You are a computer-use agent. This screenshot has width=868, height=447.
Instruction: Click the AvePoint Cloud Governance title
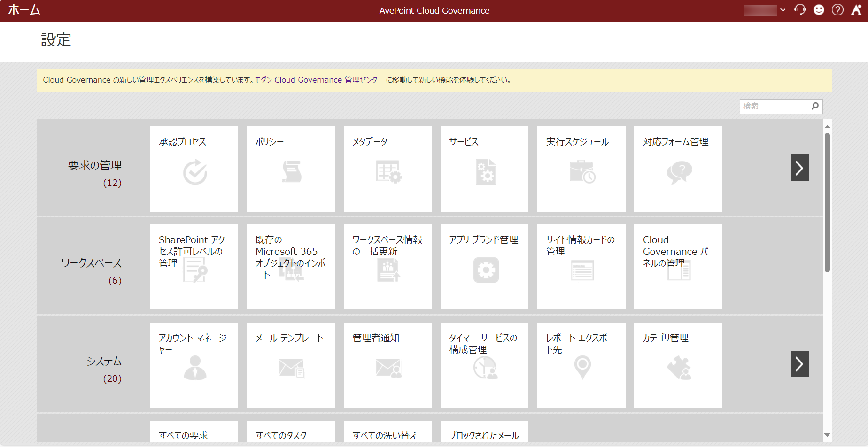tap(434, 10)
